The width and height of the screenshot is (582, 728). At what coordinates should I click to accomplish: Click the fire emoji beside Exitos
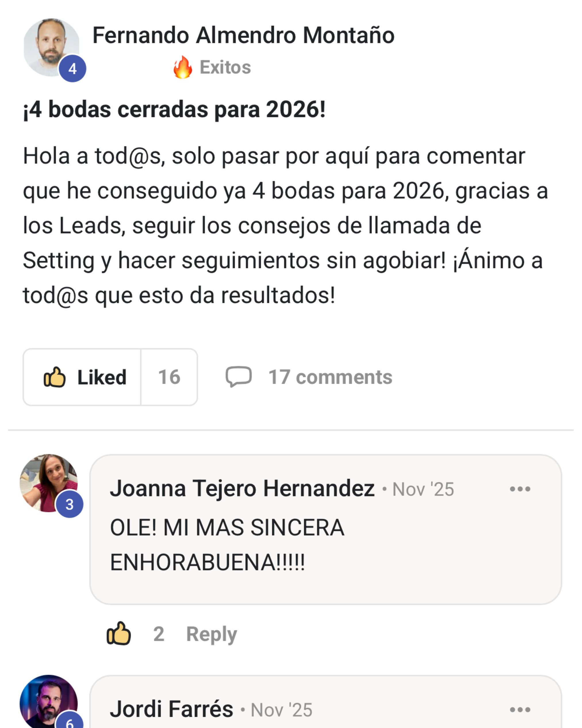[183, 67]
